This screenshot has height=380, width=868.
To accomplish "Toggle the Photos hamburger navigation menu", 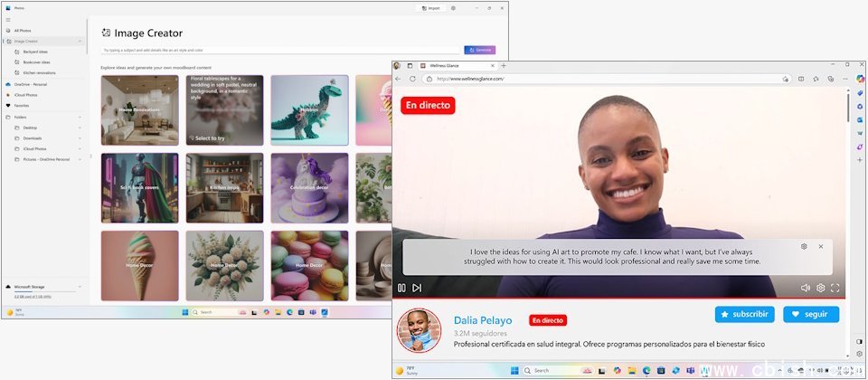I will [8, 19].
